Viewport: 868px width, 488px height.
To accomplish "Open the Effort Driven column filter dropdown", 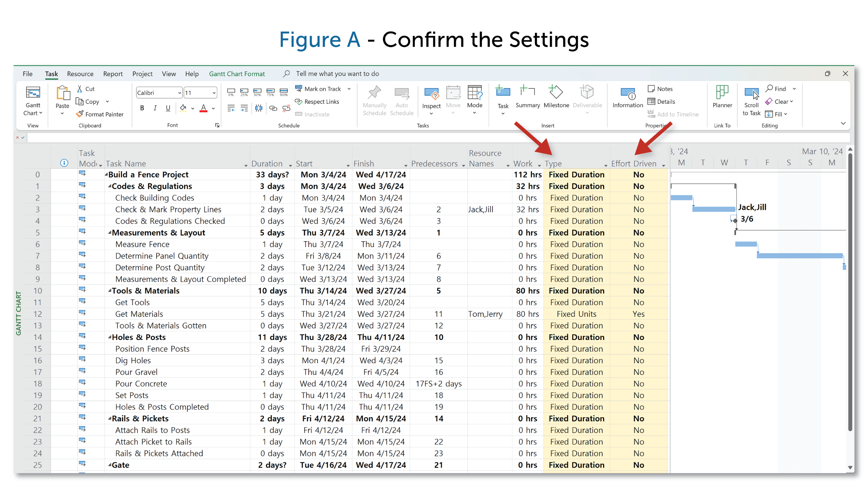I will point(663,165).
